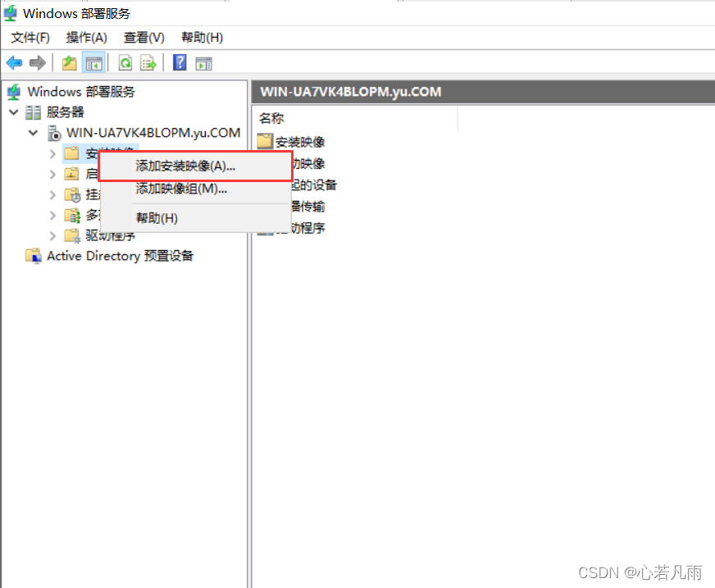The height and width of the screenshot is (588, 715).
Task: Open the 帮助(H) menu in menu bar
Action: 202,38
